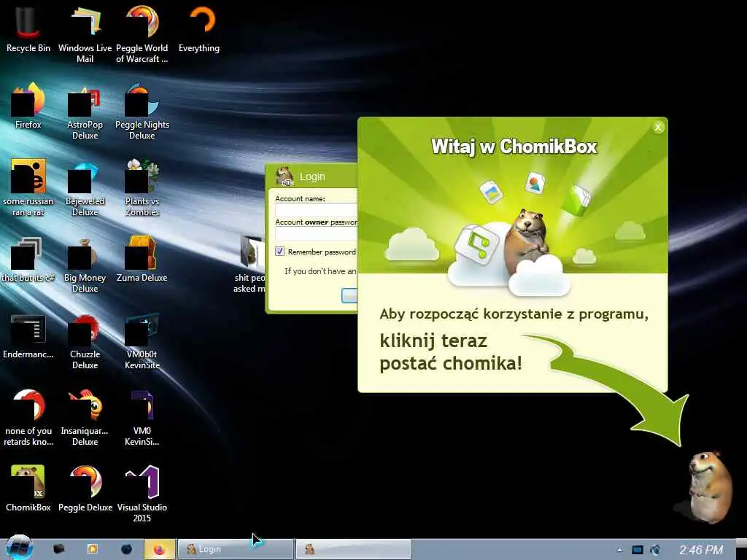Select the 'none of you' desktop icon
The image size is (747, 560).
[28, 417]
